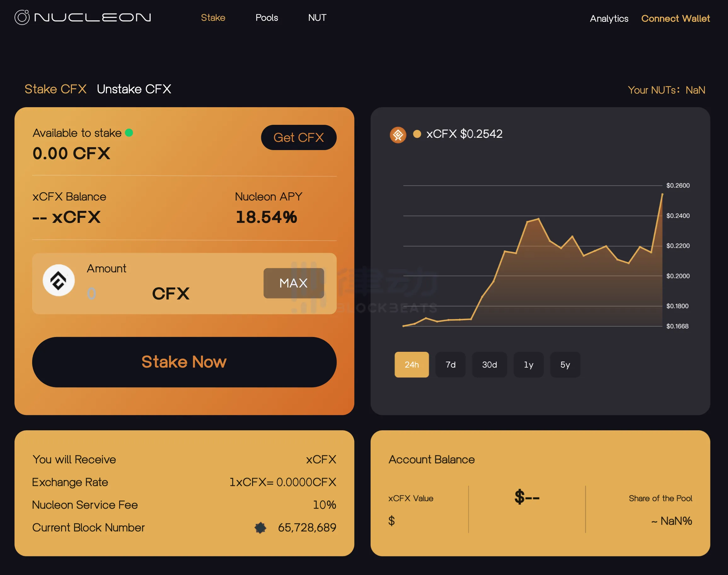Screen dimensions: 728x575
Task: Toggle to Unstake CFX tab
Action: click(133, 89)
